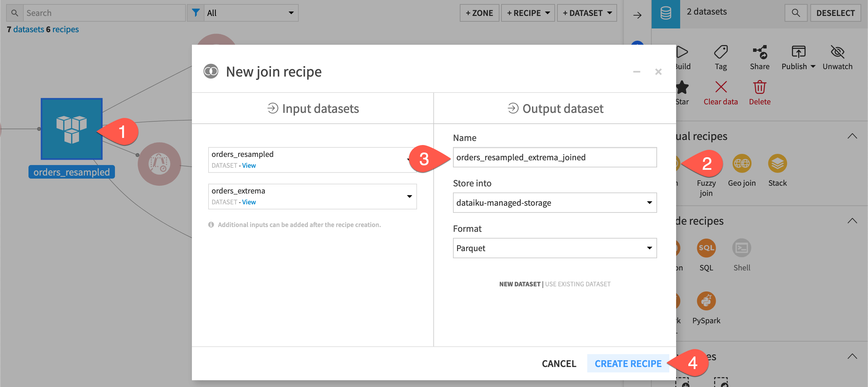Switch to USE EXISTING DATASET option
The height and width of the screenshot is (387, 868).
(578, 284)
